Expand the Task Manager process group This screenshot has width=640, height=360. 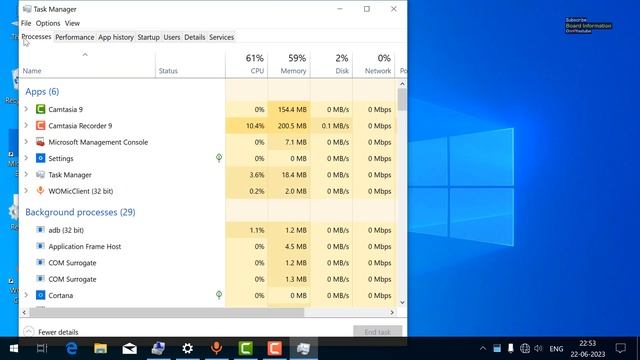click(x=27, y=174)
